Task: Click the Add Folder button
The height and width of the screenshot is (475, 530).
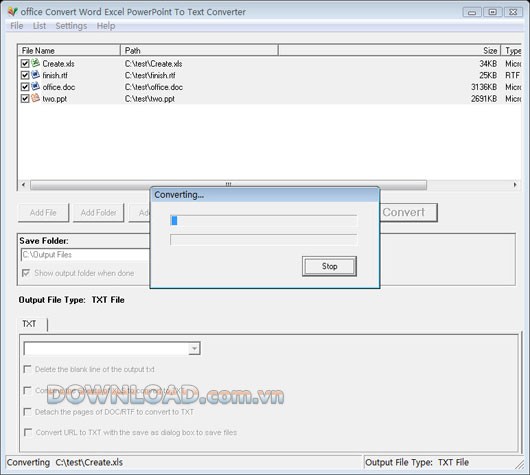Action: 98,213
